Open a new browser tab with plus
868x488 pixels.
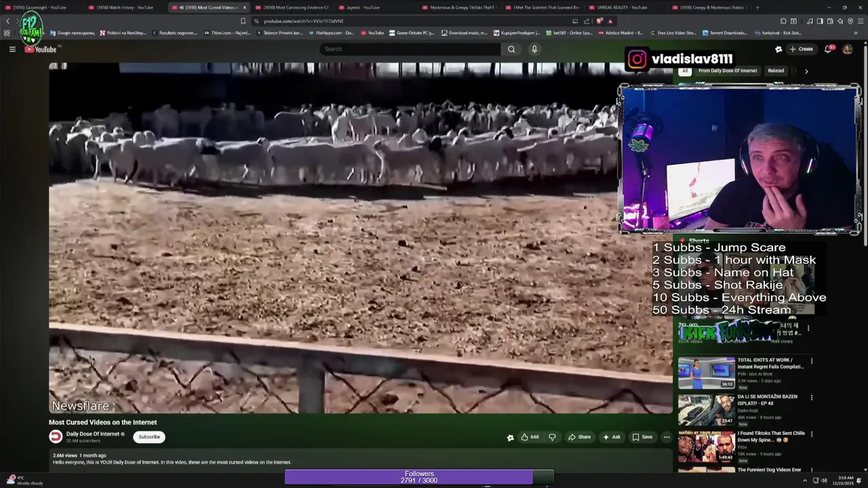[757, 7]
